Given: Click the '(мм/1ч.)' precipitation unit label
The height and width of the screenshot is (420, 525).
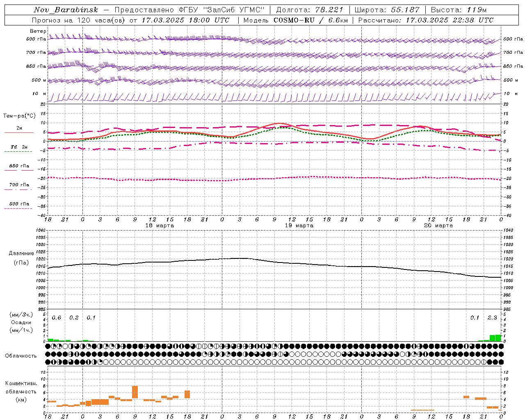Looking at the screenshot, I should 21,330.
